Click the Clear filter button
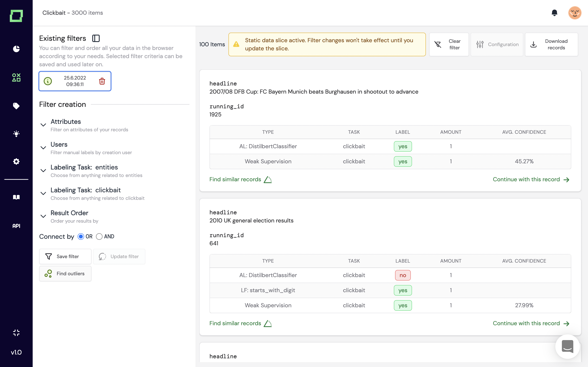This screenshot has height=367, width=588. pos(449,44)
